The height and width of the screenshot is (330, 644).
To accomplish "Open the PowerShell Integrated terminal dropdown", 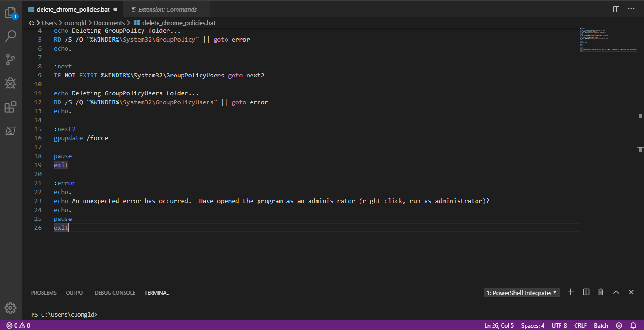I will [x=521, y=293].
